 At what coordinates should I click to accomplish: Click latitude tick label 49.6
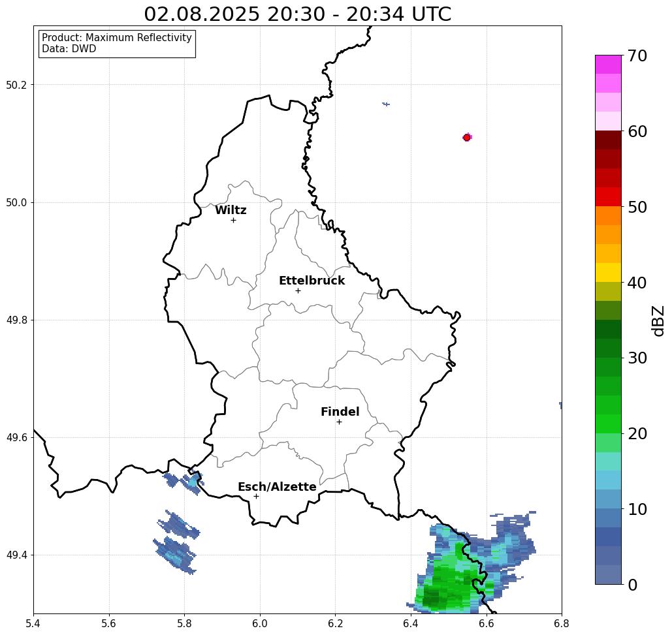[16, 438]
